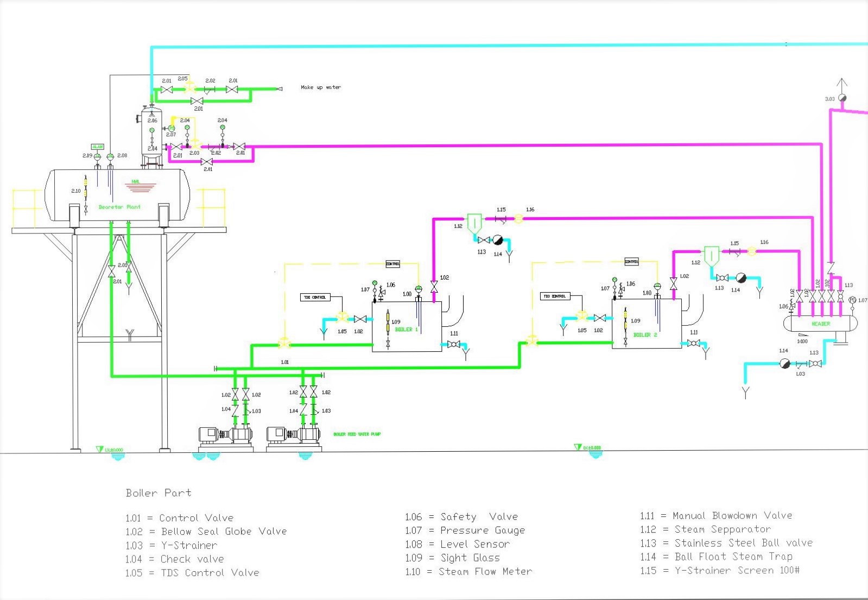The height and width of the screenshot is (600, 868).
Task: Click the 3.03 gauge symbol under the arrow
Action: 842,98
